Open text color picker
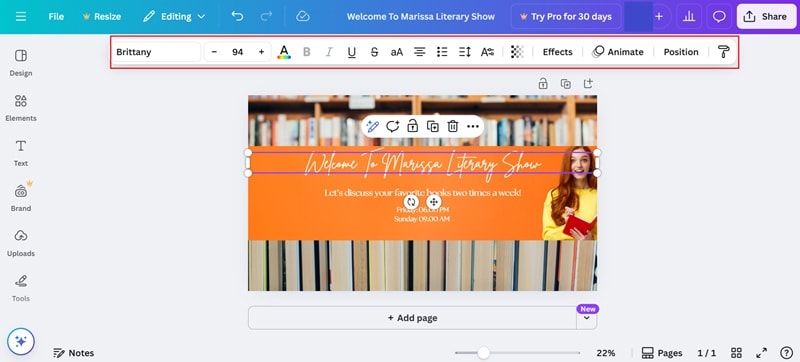The image size is (800, 362). (284, 52)
